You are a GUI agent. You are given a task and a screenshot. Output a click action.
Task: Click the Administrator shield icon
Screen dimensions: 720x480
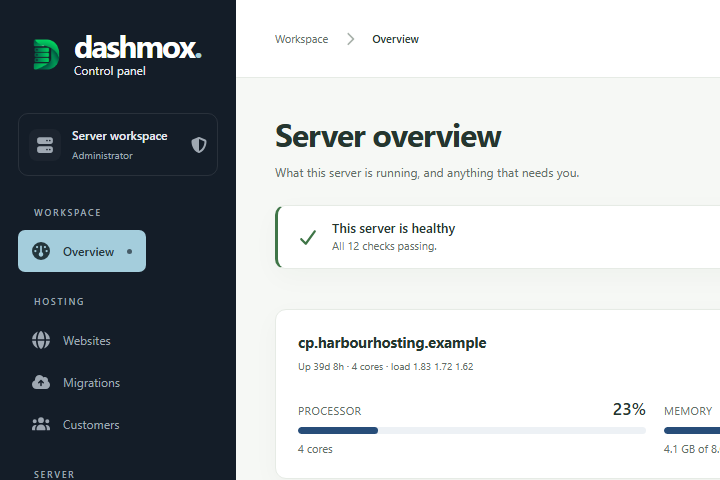[x=199, y=145]
